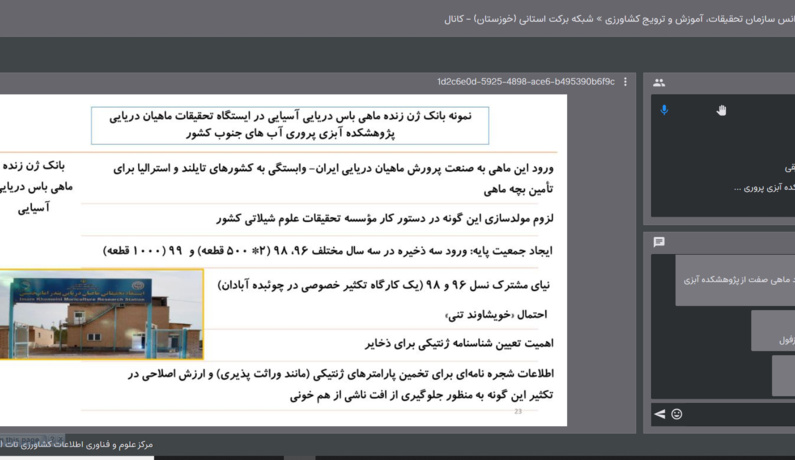The image size is (795, 460).
Task: Send the chat message with arrow icon
Action: pyautogui.click(x=659, y=414)
